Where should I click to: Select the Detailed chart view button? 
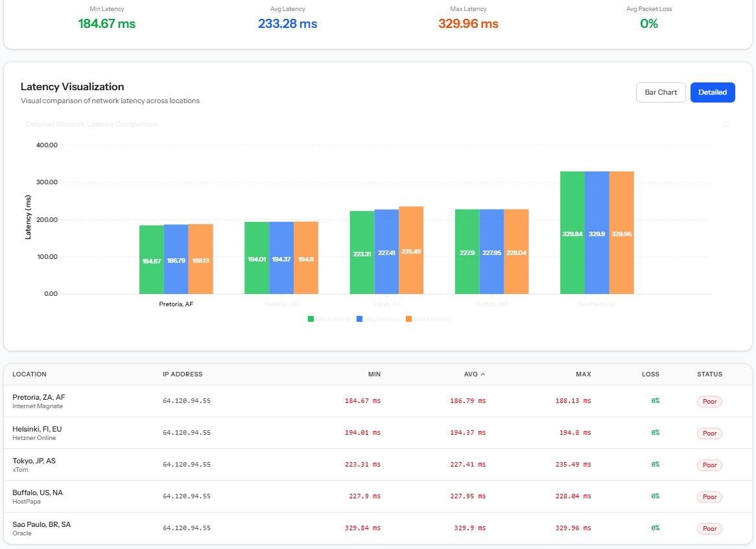713,93
